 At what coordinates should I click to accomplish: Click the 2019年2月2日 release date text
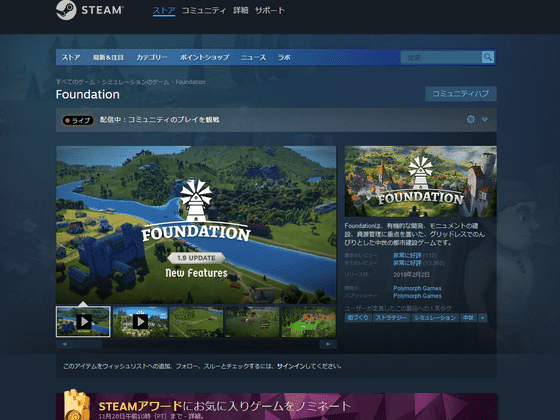pyautogui.click(x=411, y=275)
